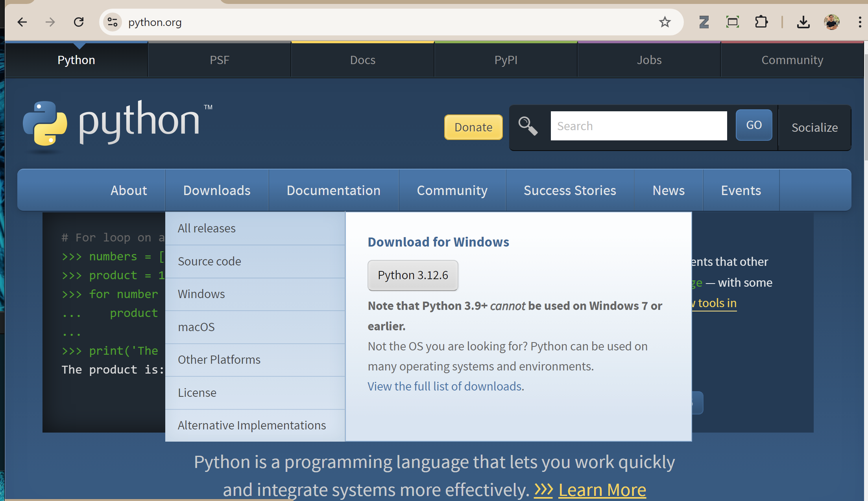The height and width of the screenshot is (501, 868).
Task: Open site information icon in address bar
Action: (113, 22)
